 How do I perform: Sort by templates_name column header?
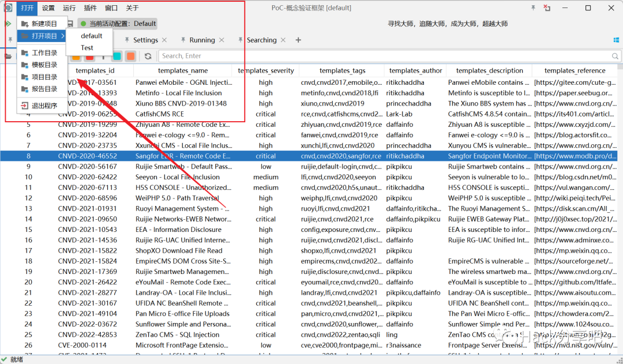pos(183,71)
